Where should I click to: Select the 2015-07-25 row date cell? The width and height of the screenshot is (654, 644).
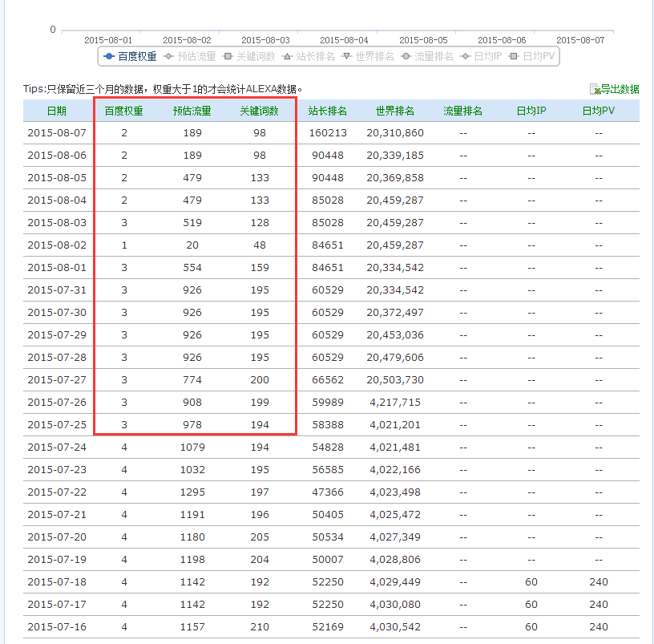[57, 425]
